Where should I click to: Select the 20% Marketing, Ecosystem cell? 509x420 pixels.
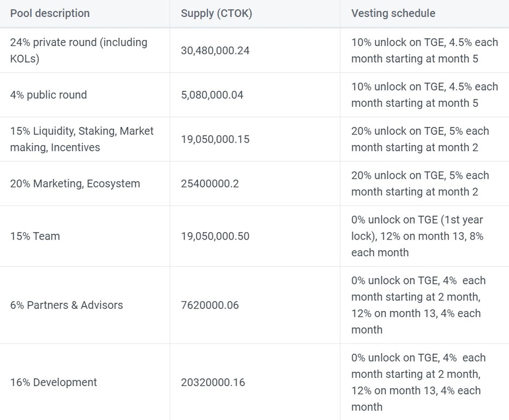click(x=75, y=184)
